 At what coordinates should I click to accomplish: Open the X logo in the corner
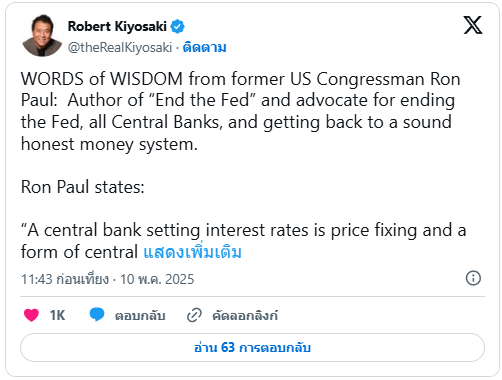coord(473,25)
